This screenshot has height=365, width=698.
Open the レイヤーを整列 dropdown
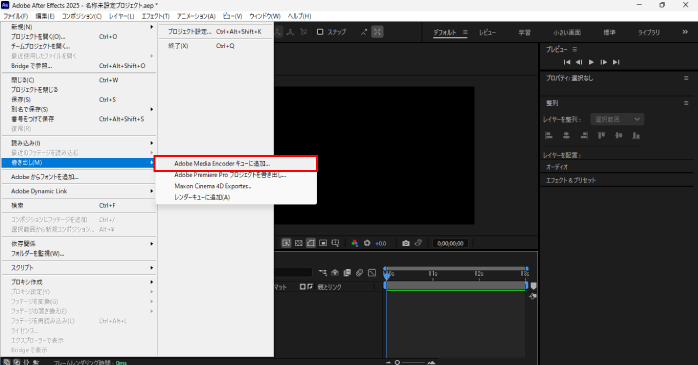click(617, 119)
